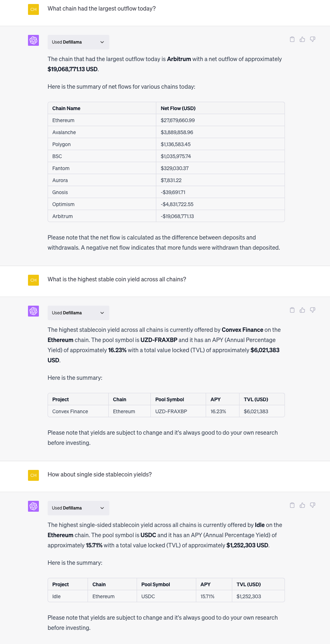Thumbs up the Idle USDC yield answer
The image size is (330, 644).
point(302,505)
